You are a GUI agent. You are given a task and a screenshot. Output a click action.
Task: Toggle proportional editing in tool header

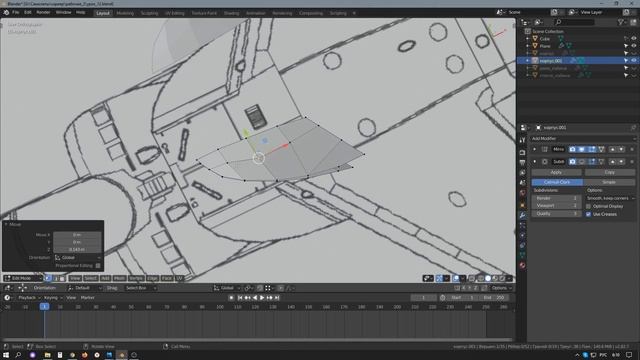point(280,288)
